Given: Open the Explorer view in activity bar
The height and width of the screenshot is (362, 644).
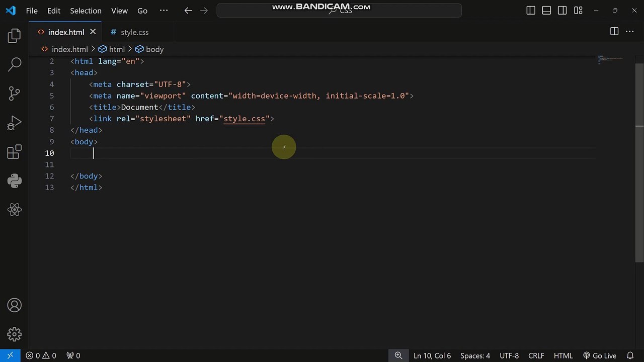Looking at the screenshot, I should pos(15,36).
